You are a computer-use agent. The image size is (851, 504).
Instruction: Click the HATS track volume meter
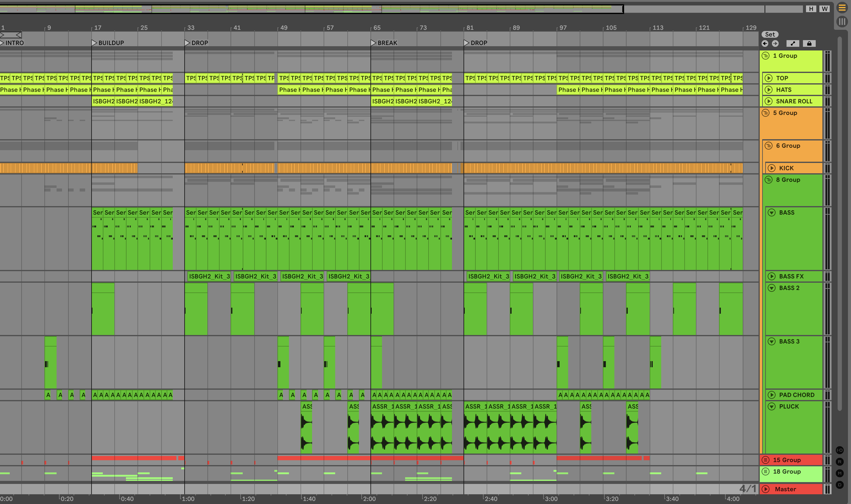tap(828, 90)
